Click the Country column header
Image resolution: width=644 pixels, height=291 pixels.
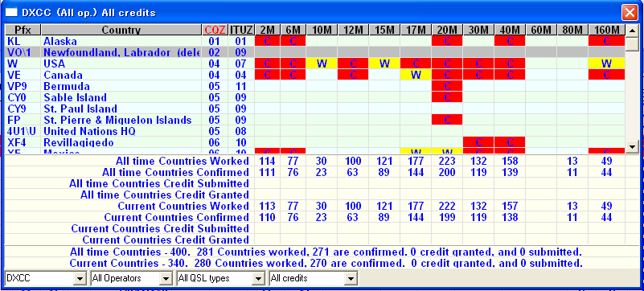pyautogui.click(x=121, y=30)
